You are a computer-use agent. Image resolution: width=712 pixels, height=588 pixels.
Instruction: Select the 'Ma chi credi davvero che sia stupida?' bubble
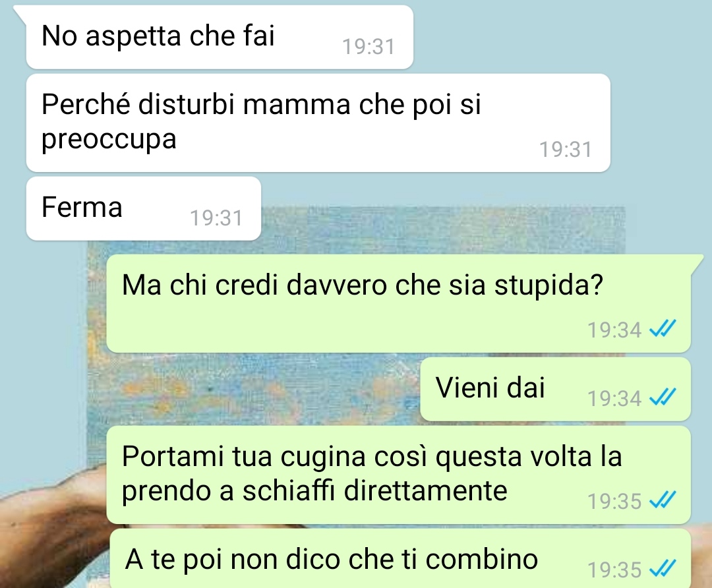pos(399,303)
